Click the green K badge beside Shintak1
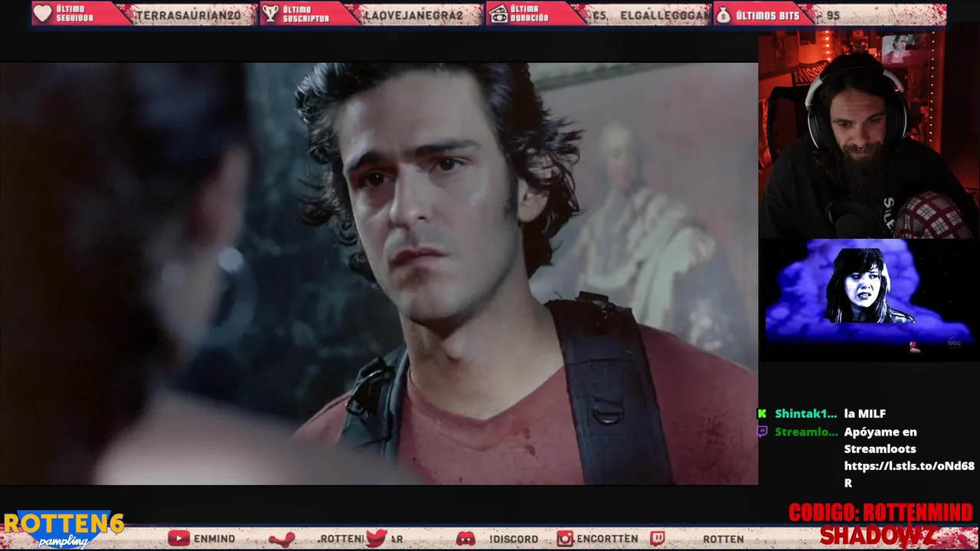The height and width of the screenshot is (551, 980). coord(762,413)
